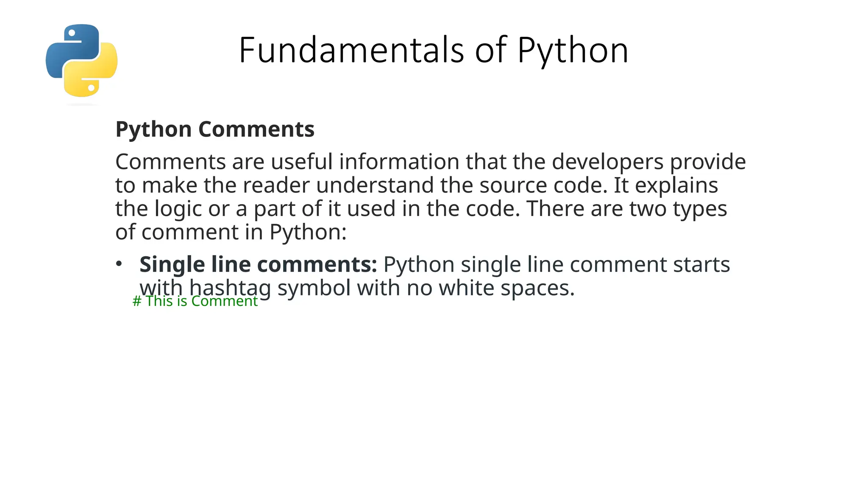The width and height of the screenshot is (868, 488).
Task: Click the text 'of comment in Python:'
Action: click(x=231, y=232)
